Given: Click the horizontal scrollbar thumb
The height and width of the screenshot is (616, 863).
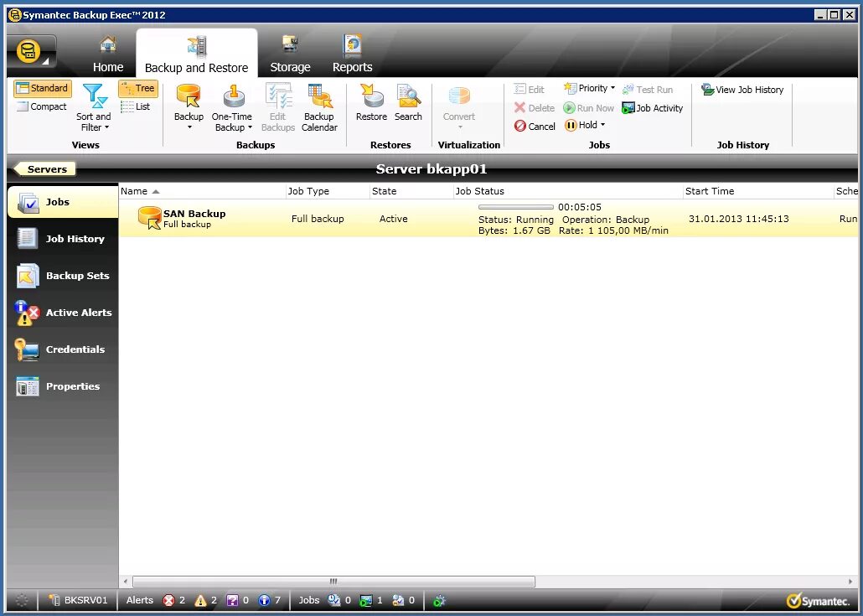Looking at the screenshot, I should [333, 582].
